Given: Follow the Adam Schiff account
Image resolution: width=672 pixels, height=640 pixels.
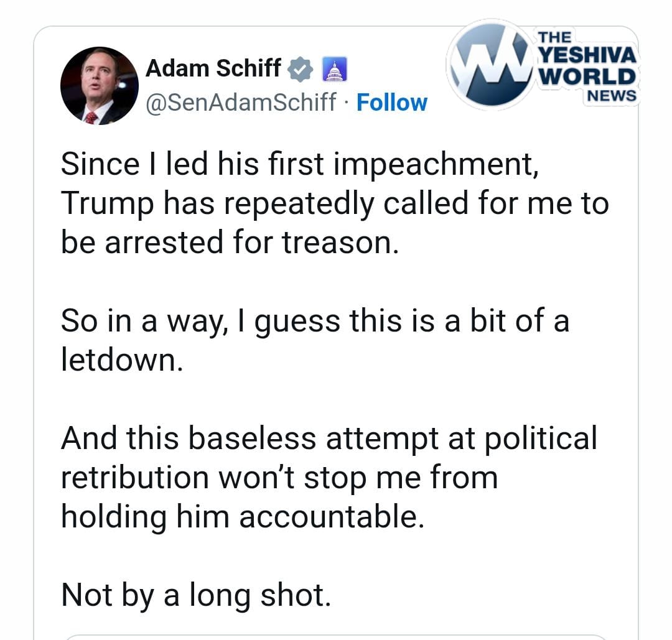Looking at the screenshot, I should point(391,102).
